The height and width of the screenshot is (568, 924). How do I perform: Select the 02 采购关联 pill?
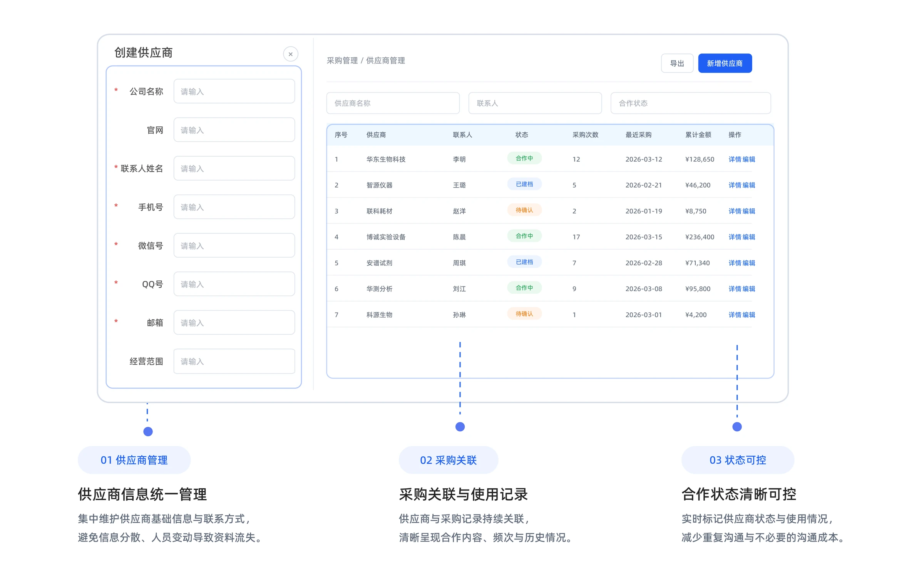click(449, 460)
